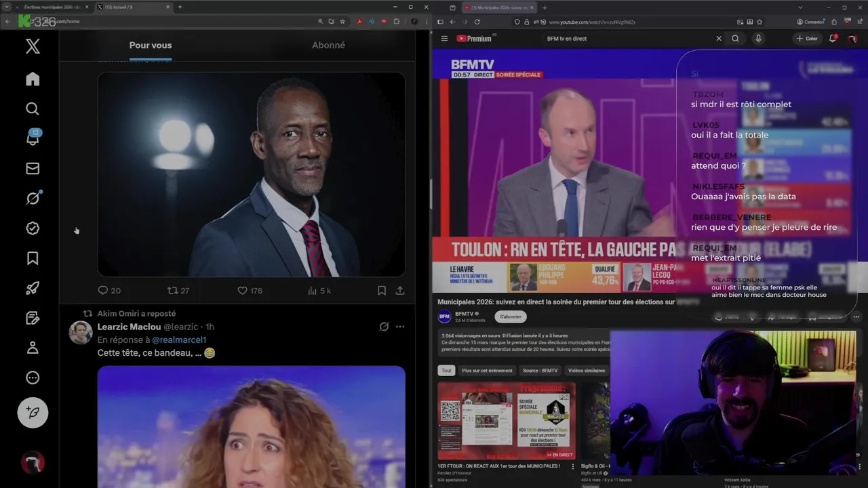
Task: Run YouTube search with magnifier button
Action: (x=735, y=39)
